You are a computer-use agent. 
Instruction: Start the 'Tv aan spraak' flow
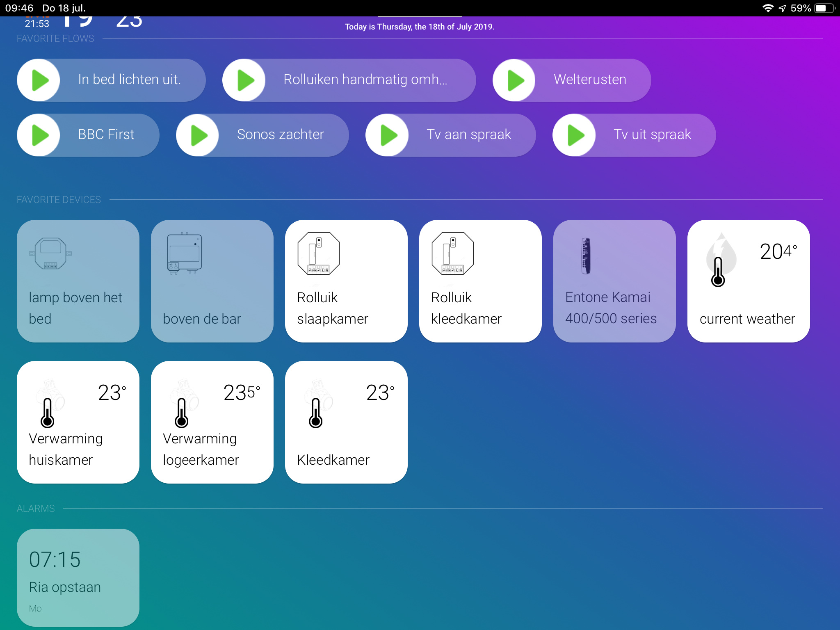tap(387, 135)
